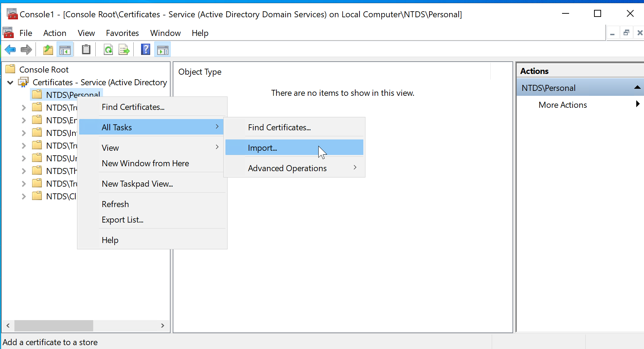
Task: Click the Forward arrow toolbar icon
Action: [26, 50]
